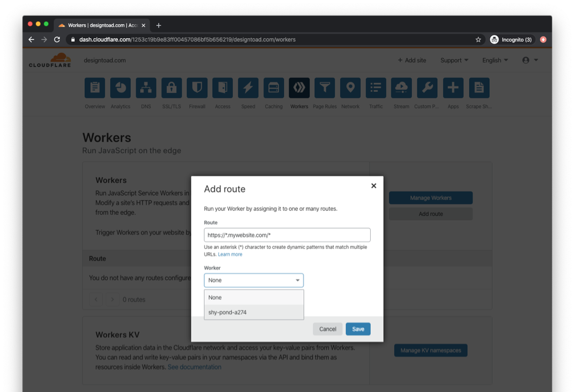Expand the Support menu

point(454,60)
